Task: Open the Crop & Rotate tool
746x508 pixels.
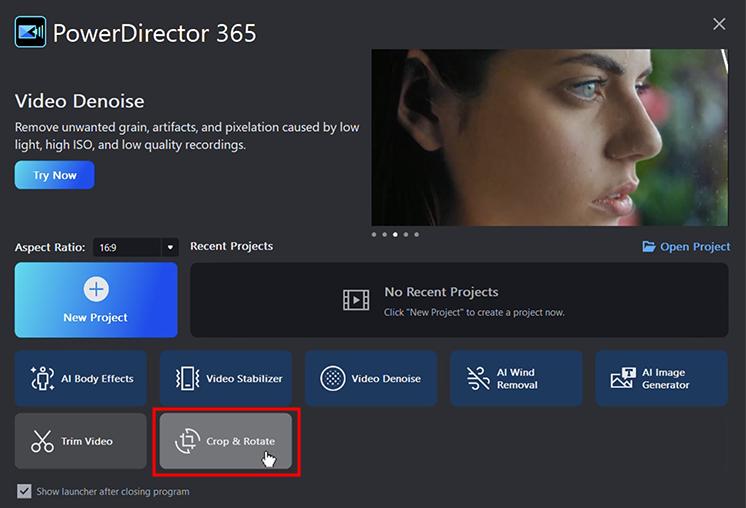Action: click(226, 441)
